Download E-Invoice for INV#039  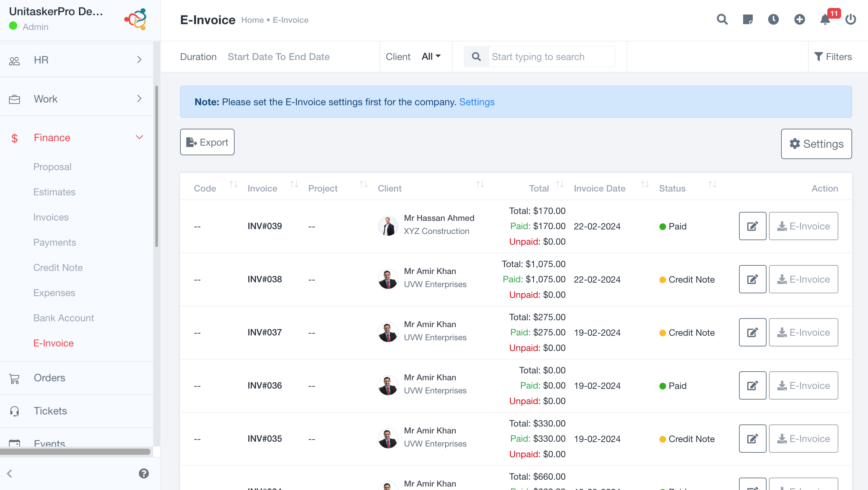(x=803, y=226)
